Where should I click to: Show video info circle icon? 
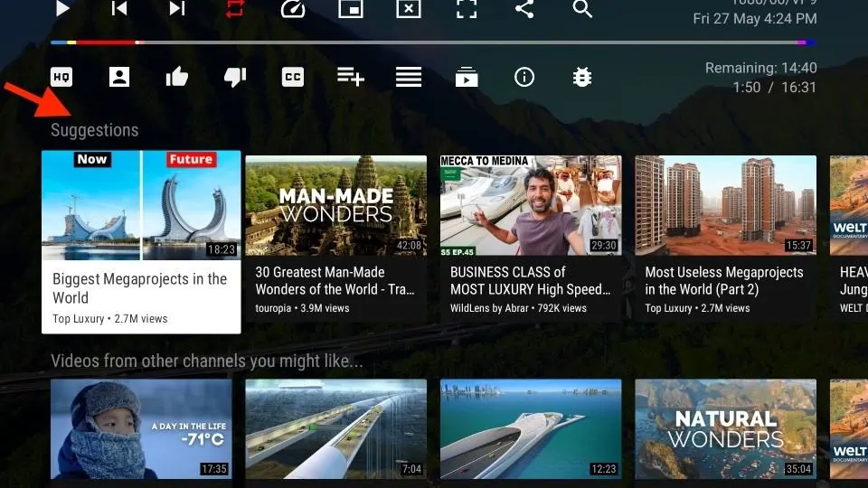(524, 77)
